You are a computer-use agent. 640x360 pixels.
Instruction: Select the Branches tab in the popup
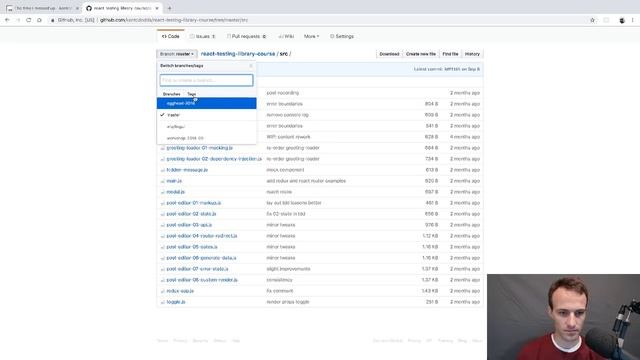click(171, 94)
